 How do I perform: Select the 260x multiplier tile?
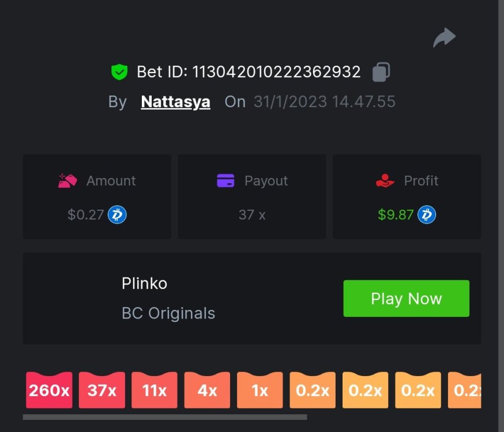coord(49,391)
